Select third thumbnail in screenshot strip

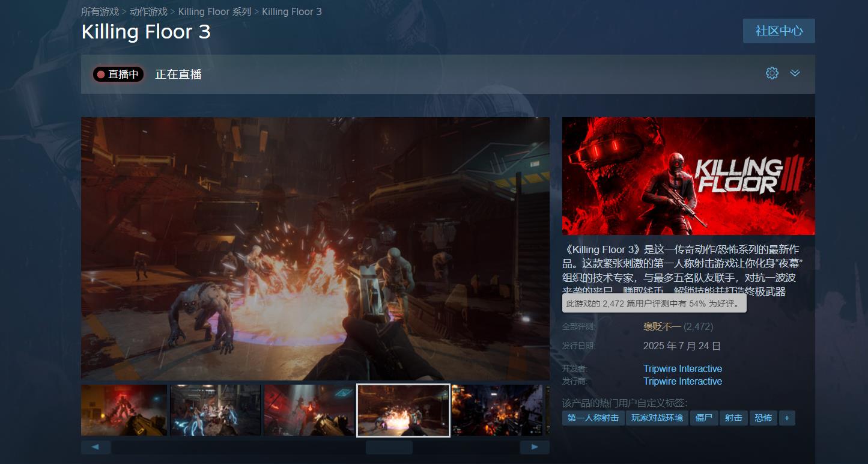pos(308,410)
